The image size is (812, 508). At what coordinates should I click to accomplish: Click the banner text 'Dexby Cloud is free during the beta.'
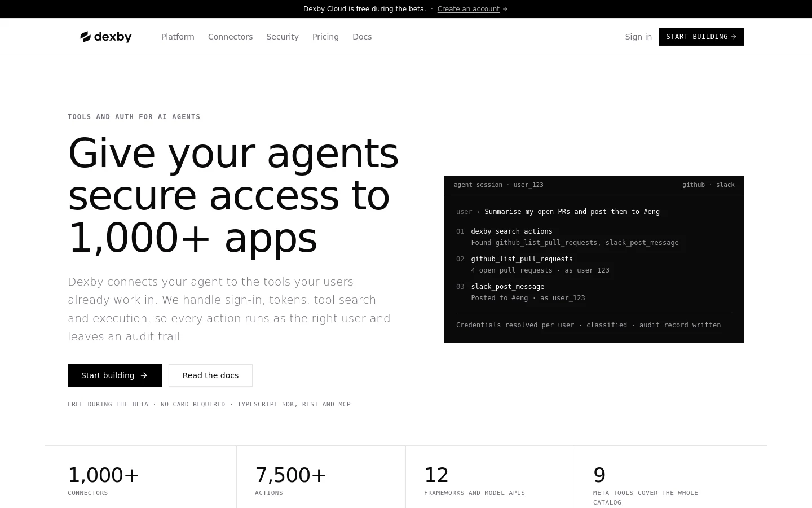pos(364,9)
